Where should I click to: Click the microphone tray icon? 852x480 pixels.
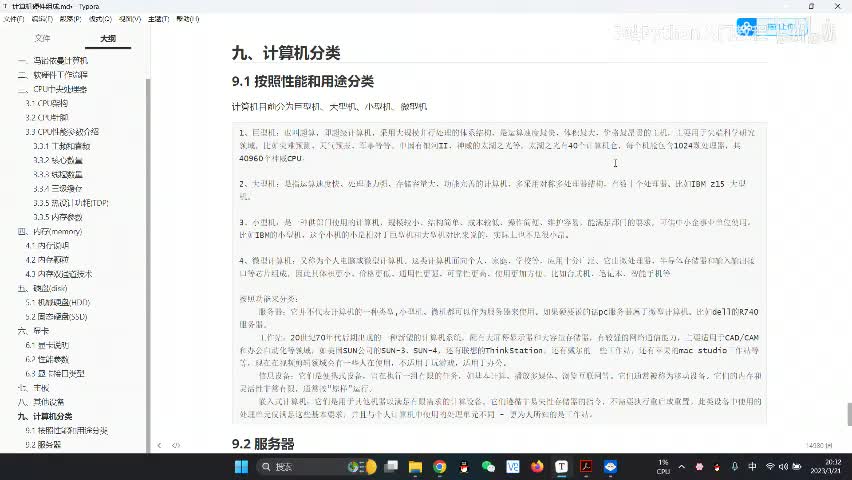(735, 466)
